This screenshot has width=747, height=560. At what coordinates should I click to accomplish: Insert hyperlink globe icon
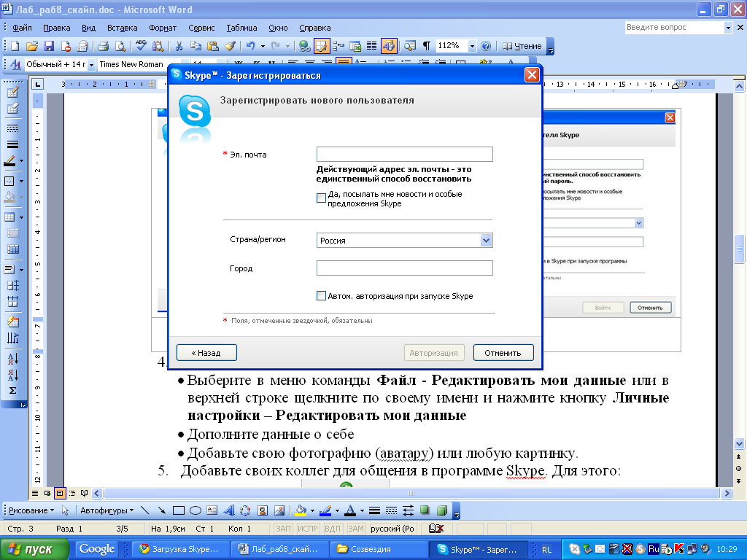(x=304, y=46)
